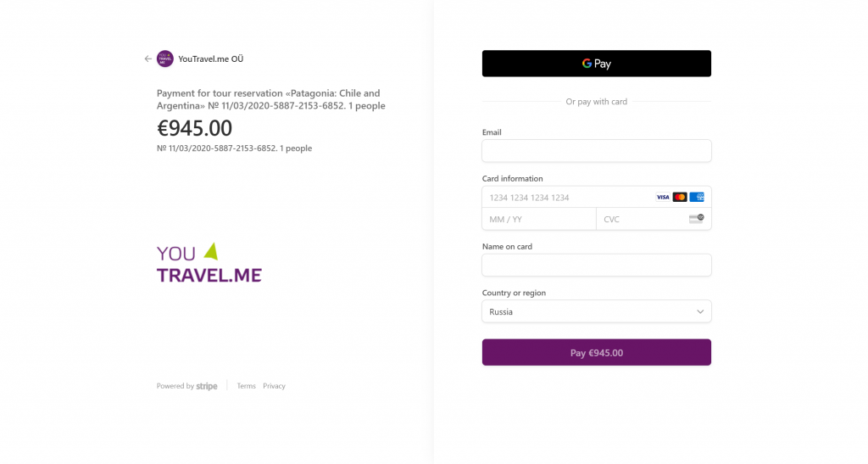
Task: Click the round YouTravel.me merchant logo
Action: click(x=165, y=59)
